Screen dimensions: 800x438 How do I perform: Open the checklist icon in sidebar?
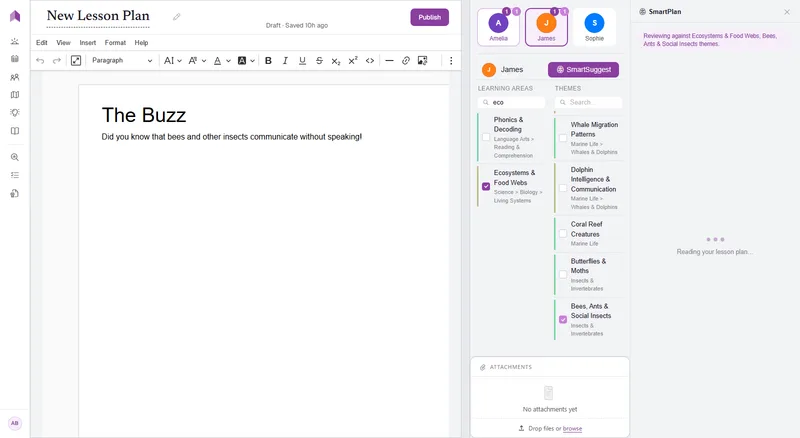tap(15, 175)
